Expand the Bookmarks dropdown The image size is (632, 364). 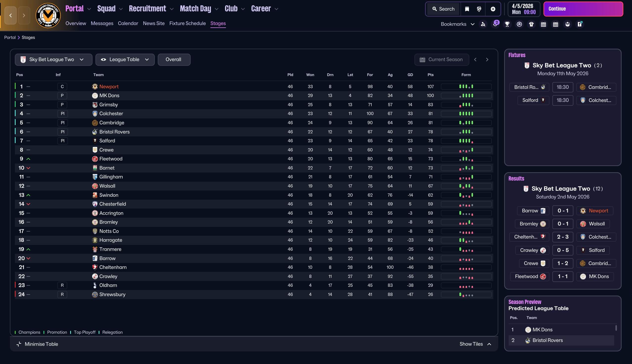(x=457, y=24)
